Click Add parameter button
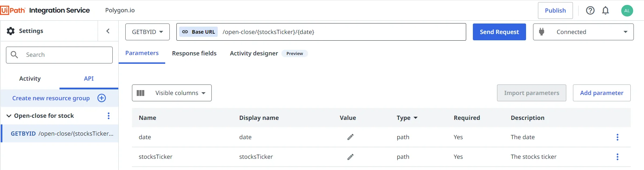The image size is (644, 170). (602, 93)
